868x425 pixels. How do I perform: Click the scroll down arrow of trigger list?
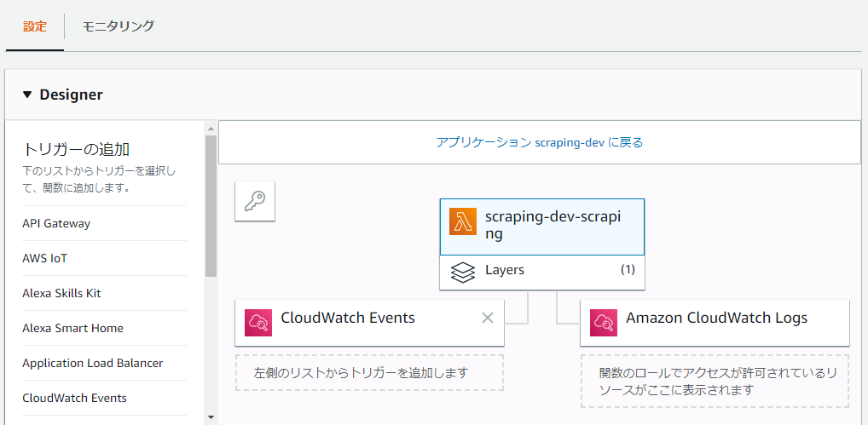[x=211, y=416]
